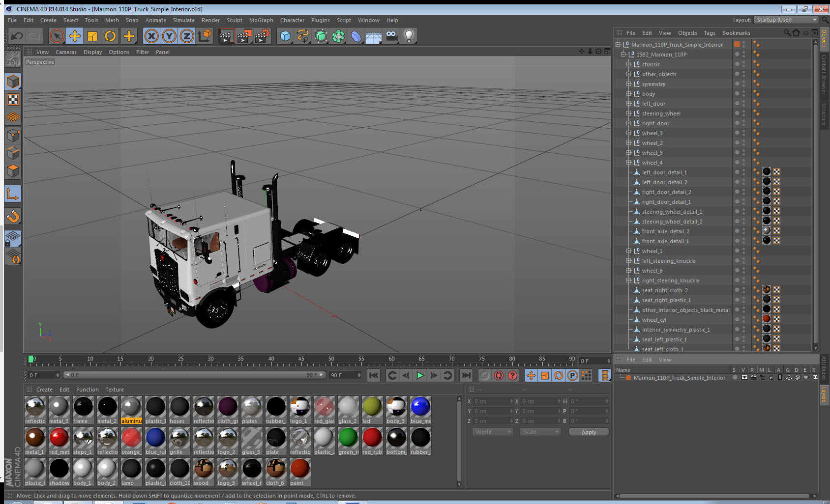
Task: Select the wheel_cyl object
Action: [654, 320]
